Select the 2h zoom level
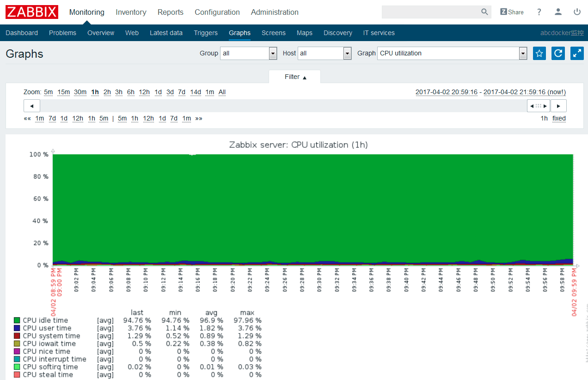Screen dimensions: 588x380 (107, 92)
